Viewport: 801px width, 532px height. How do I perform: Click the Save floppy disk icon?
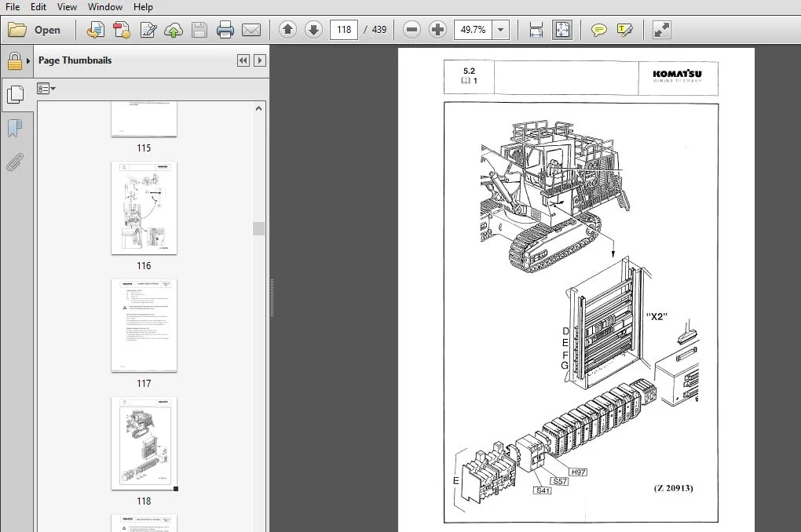tap(199, 30)
